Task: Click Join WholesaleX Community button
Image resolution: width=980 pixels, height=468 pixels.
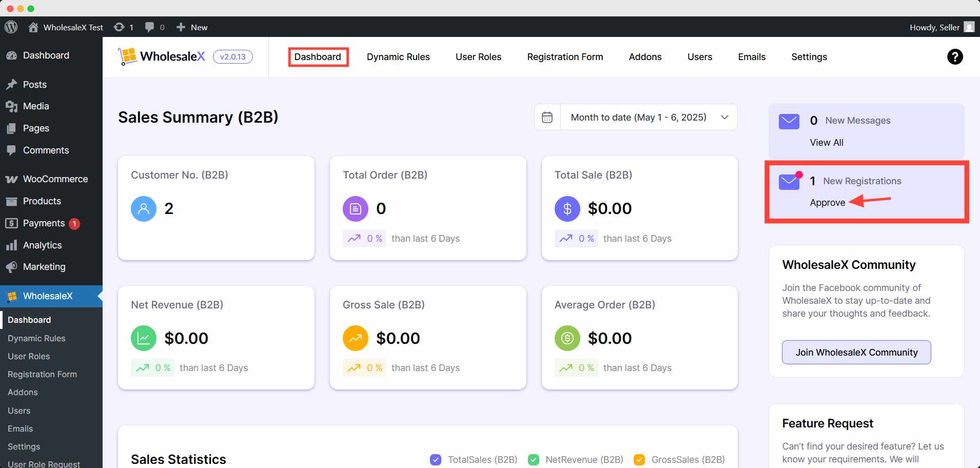Action: pos(856,353)
